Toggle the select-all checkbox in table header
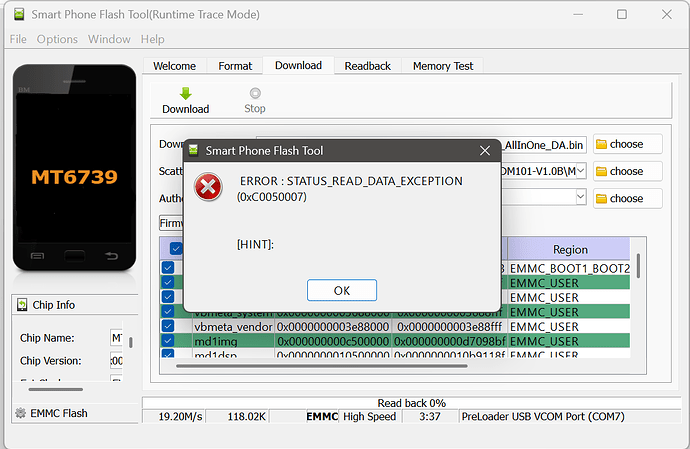690x449 pixels. click(x=176, y=249)
